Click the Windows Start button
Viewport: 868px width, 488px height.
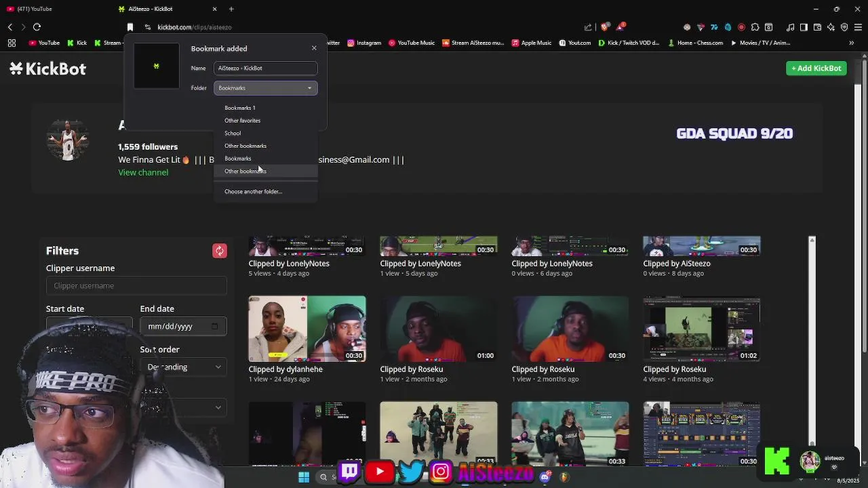[x=304, y=477]
